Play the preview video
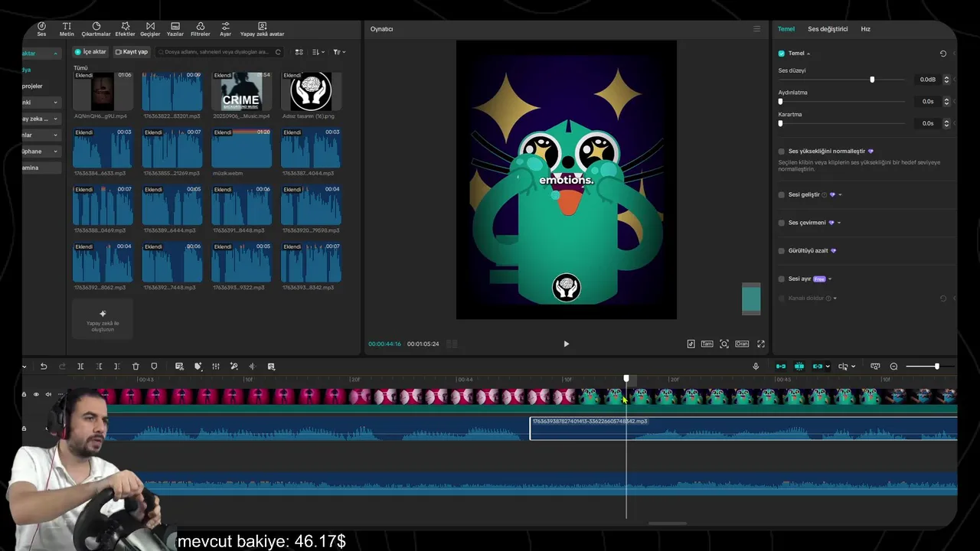The width and height of the screenshot is (980, 551). 567,344
